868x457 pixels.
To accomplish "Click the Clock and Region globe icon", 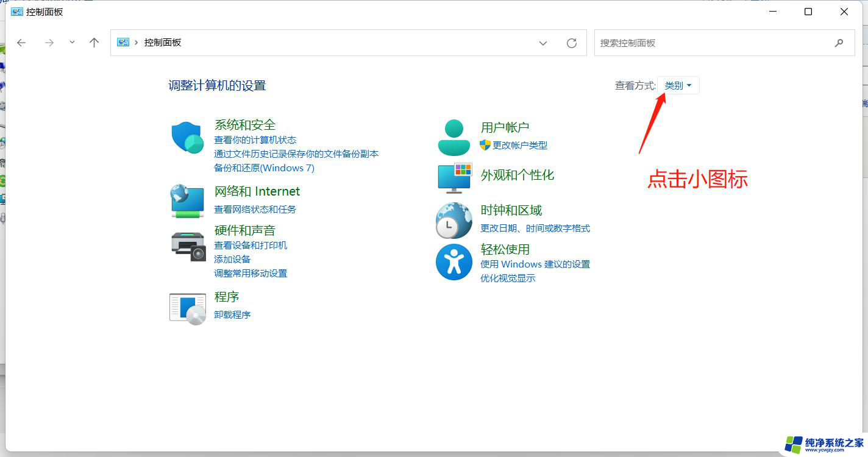I will (x=454, y=220).
